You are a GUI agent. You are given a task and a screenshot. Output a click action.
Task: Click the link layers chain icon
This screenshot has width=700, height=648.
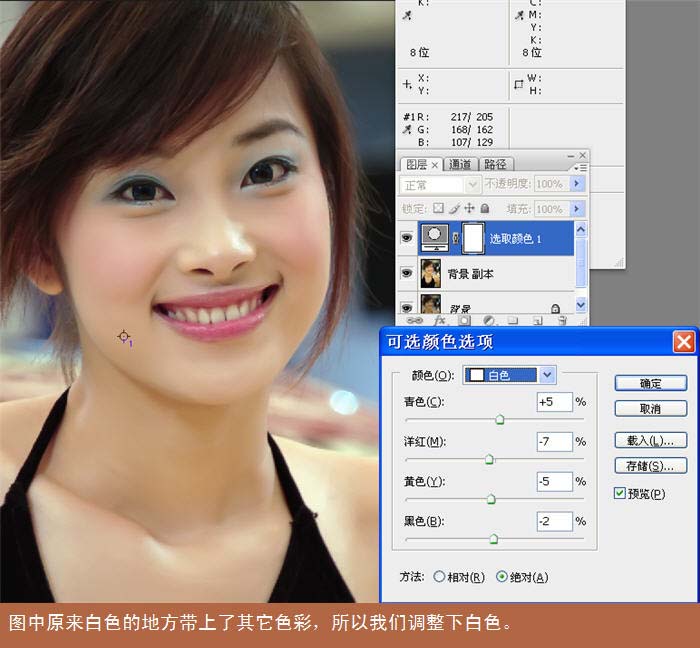tap(414, 320)
